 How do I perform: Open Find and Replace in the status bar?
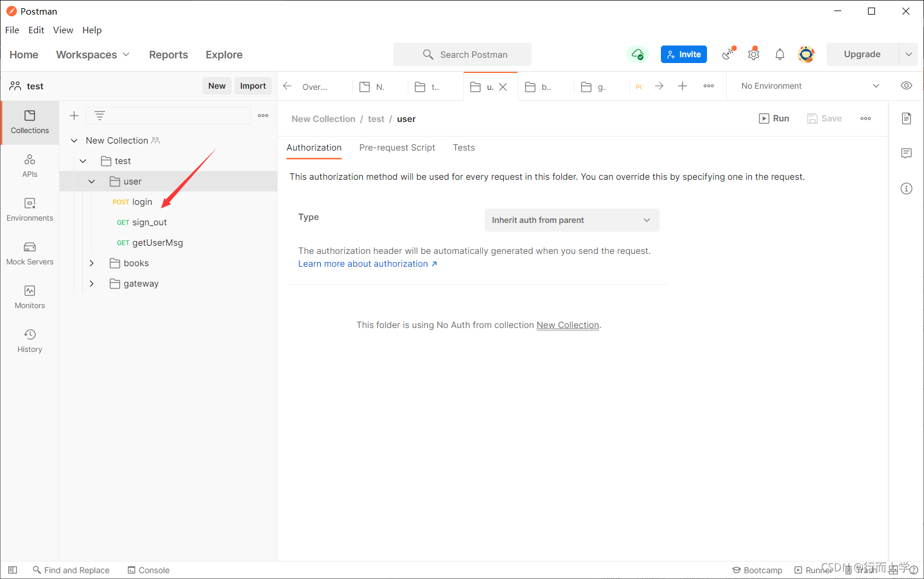[x=71, y=570]
